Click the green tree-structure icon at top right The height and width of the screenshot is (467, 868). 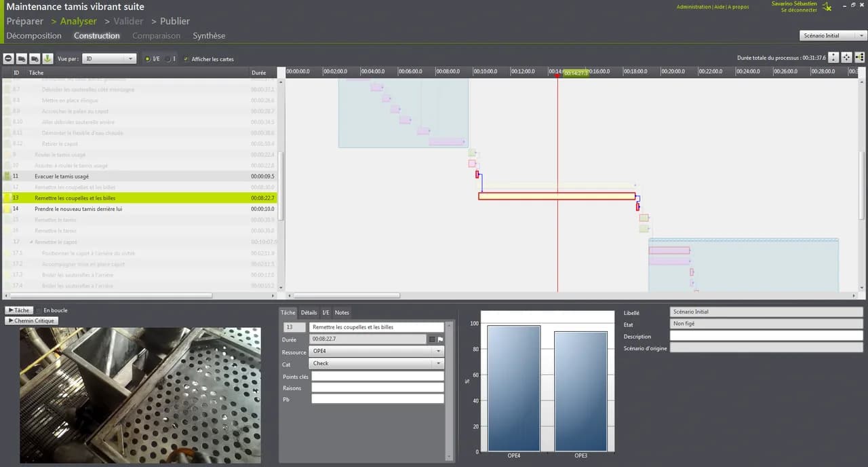pos(860,58)
